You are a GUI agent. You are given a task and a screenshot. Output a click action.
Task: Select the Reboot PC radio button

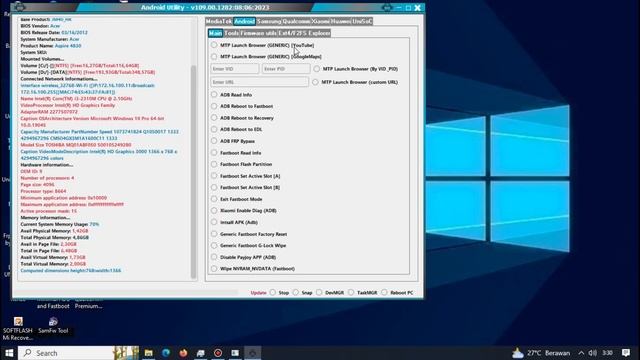click(x=384, y=292)
